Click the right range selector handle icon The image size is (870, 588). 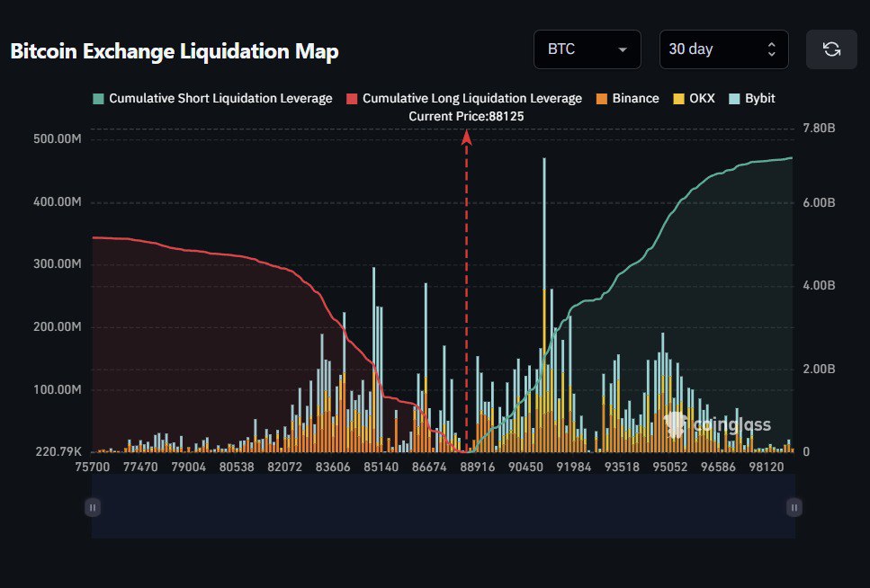point(793,507)
